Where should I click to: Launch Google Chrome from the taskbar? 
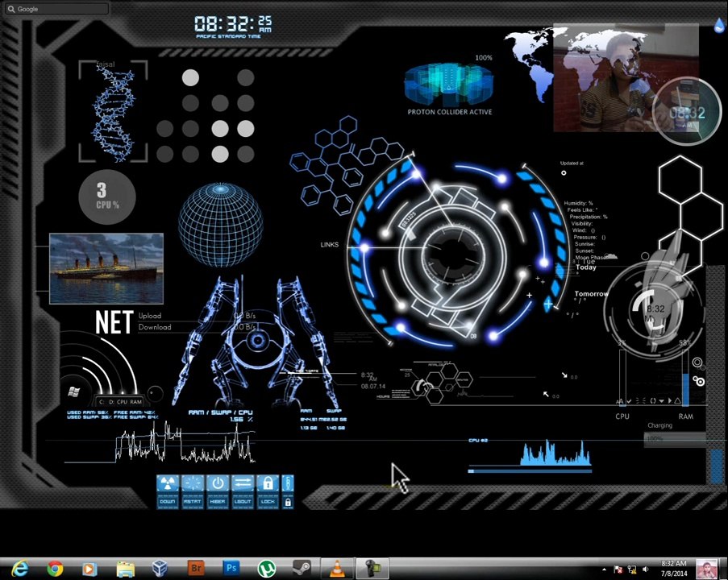coord(55,569)
